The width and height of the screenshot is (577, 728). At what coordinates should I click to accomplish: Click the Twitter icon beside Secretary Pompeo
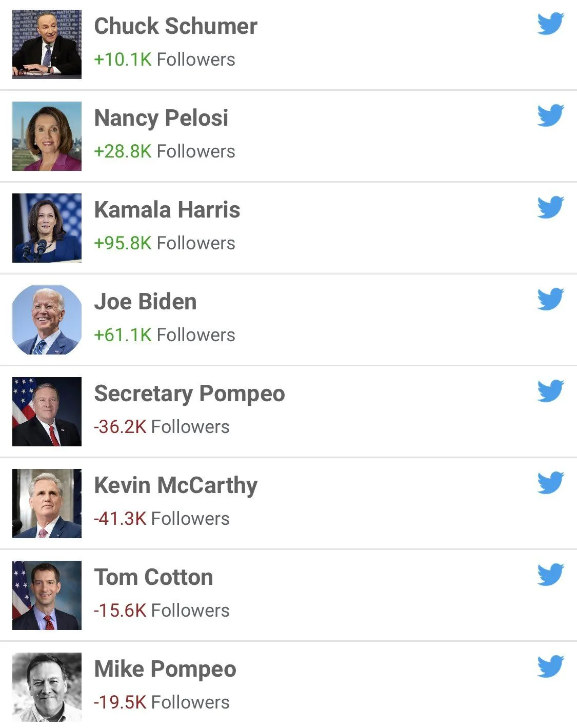pos(550,391)
